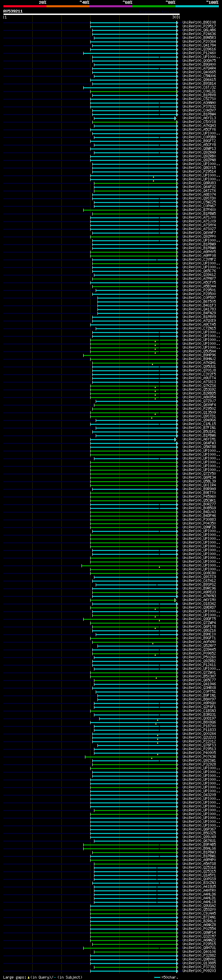
Task: Select the UniRef100_P18700 label
Action: pos(199,726)
